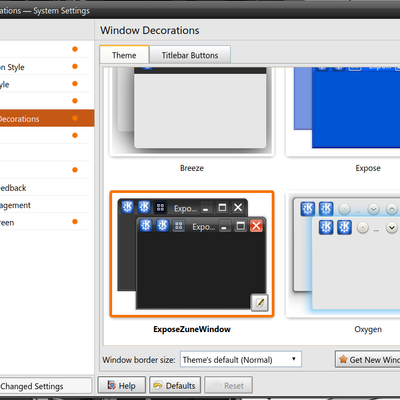Image resolution: width=400 pixels, height=400 pixels.
Task: Click the Get New Window Decorations button
Action: pyautogui.click(x=367, y=359)
